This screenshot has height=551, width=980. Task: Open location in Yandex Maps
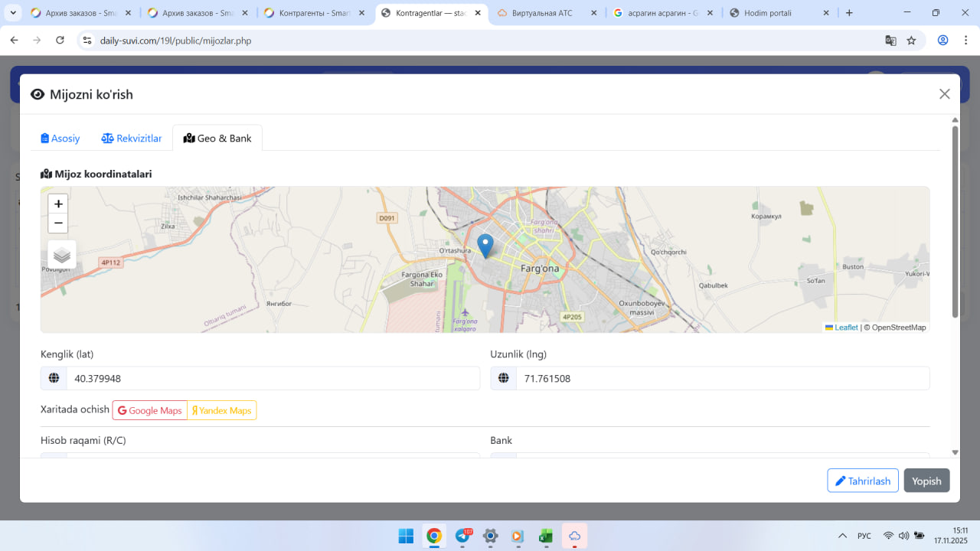pos(221,410)
